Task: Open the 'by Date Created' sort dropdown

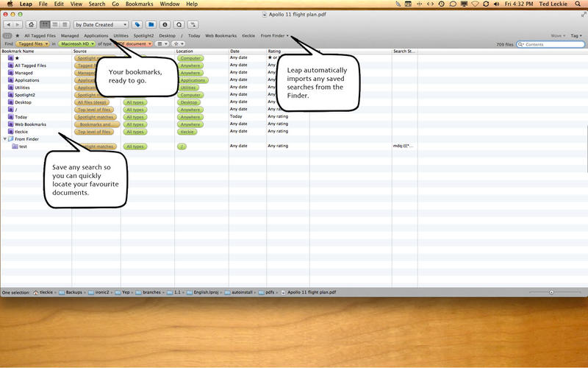Action: point(101,24)
